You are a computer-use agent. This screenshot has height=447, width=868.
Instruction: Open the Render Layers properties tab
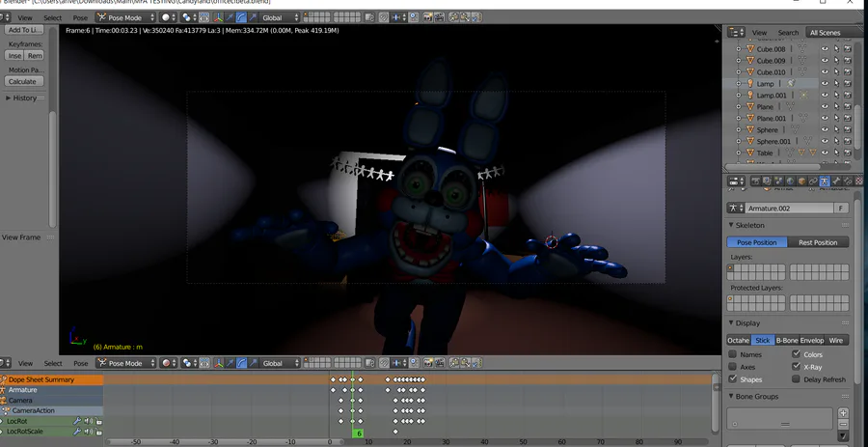767,182
